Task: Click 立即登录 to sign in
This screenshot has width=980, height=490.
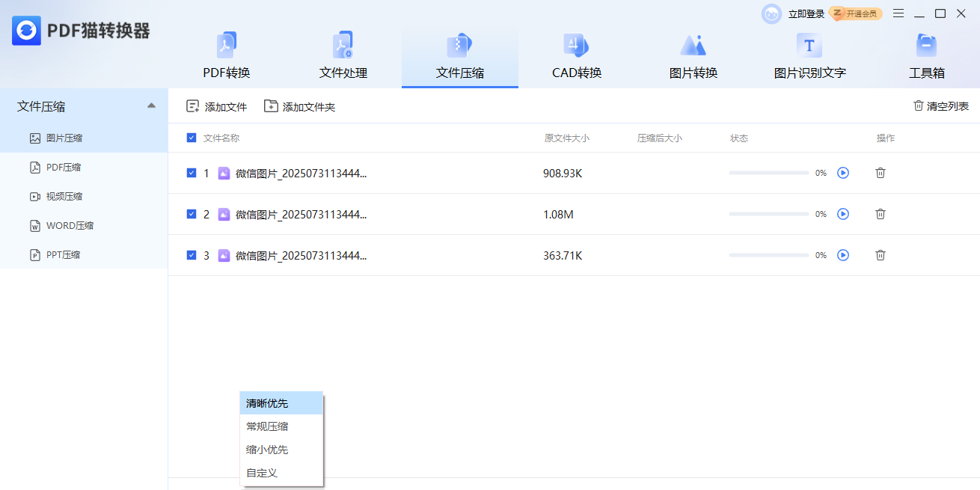Action: pos(803,13)
